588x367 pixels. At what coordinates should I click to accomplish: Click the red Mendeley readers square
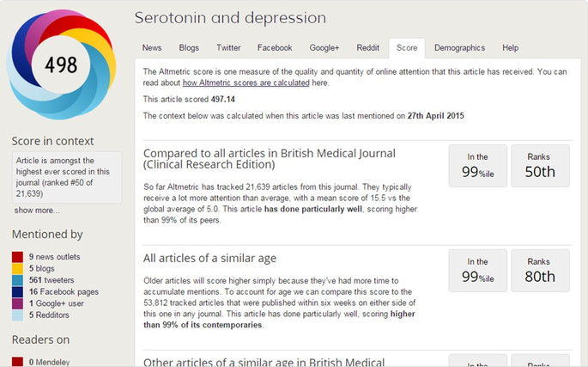pos(17,362)
